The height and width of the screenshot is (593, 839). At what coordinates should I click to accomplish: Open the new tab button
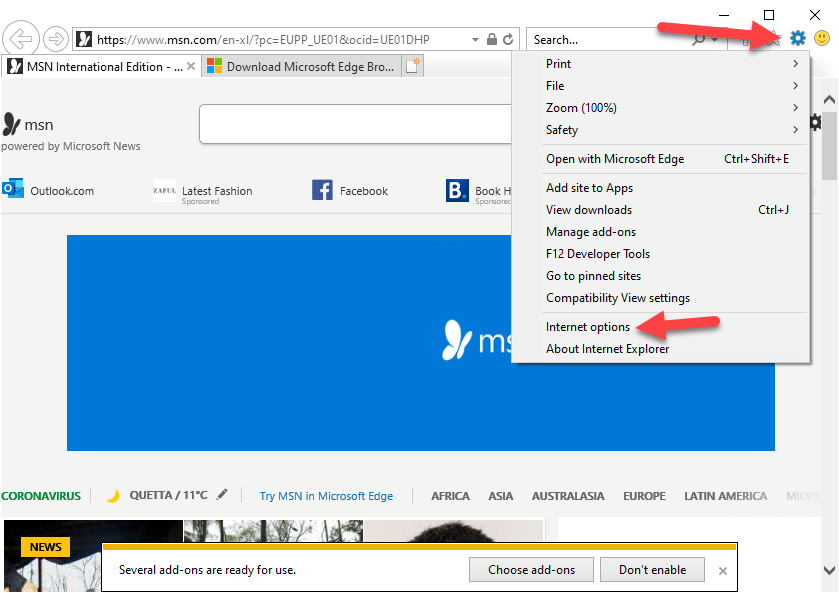[412, 67]
